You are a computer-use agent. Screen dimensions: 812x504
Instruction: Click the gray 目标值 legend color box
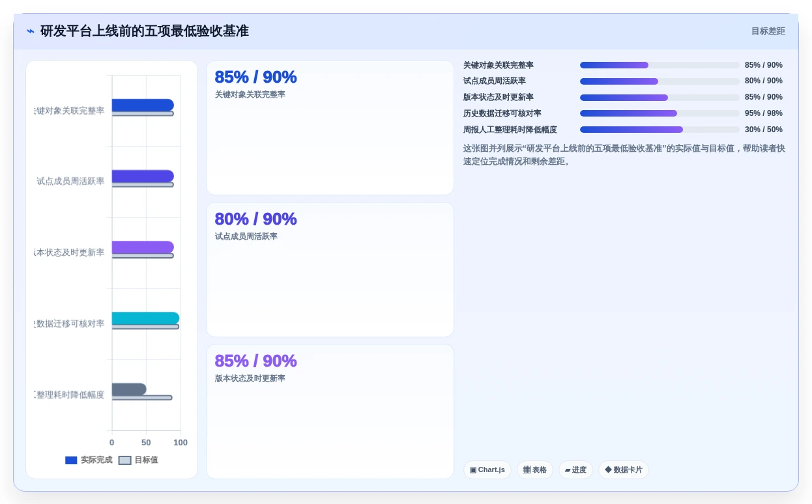(x=124, y=460)
